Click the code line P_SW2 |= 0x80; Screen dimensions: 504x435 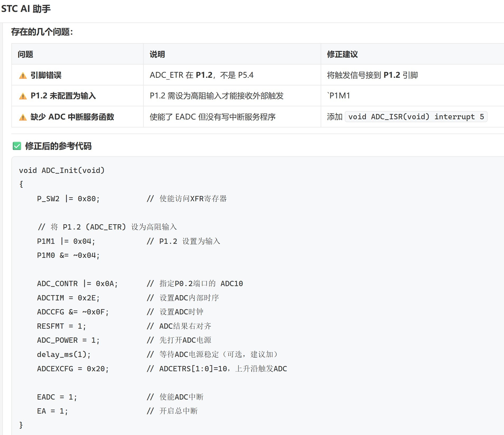click(x=68, y=199)
